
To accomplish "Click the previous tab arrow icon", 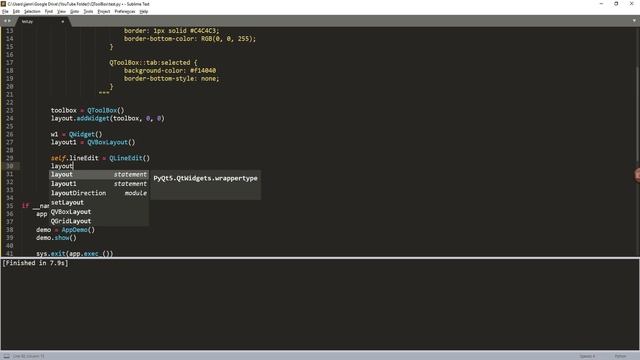I will [x=5, y=21].
